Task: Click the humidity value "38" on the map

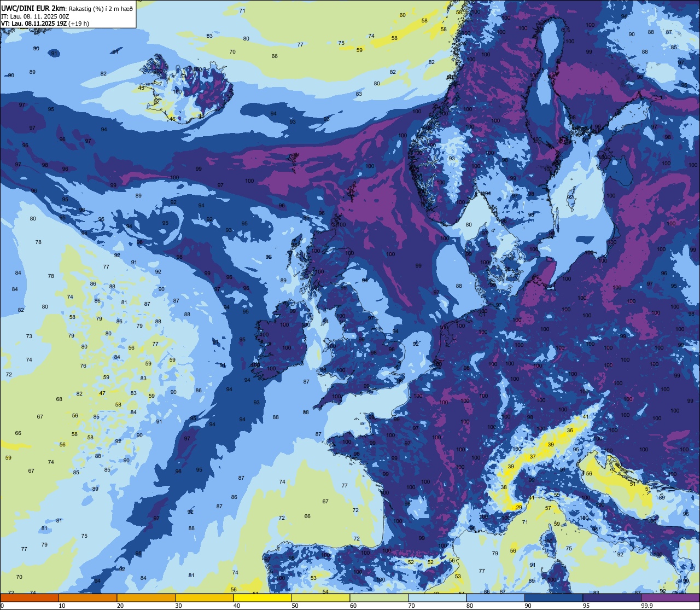Action: click(504, 487)
